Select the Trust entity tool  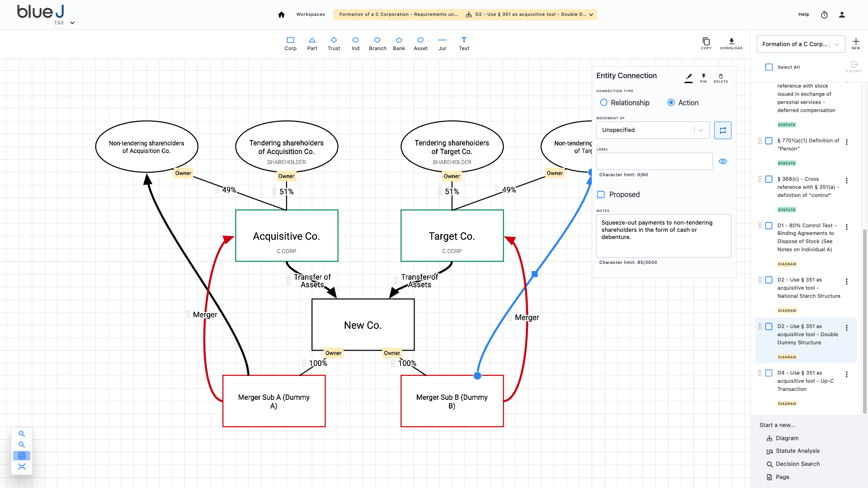(x=334, y=43)
